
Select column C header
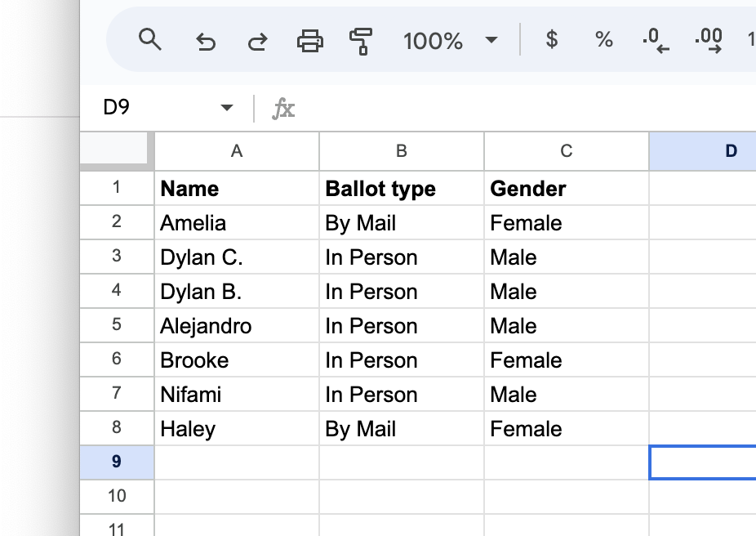[567, 151]
